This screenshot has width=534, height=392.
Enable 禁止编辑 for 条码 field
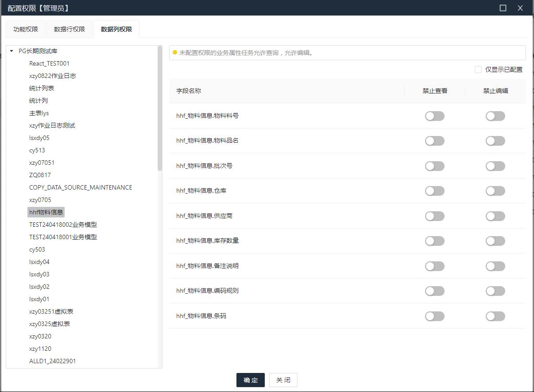(495, 316)
